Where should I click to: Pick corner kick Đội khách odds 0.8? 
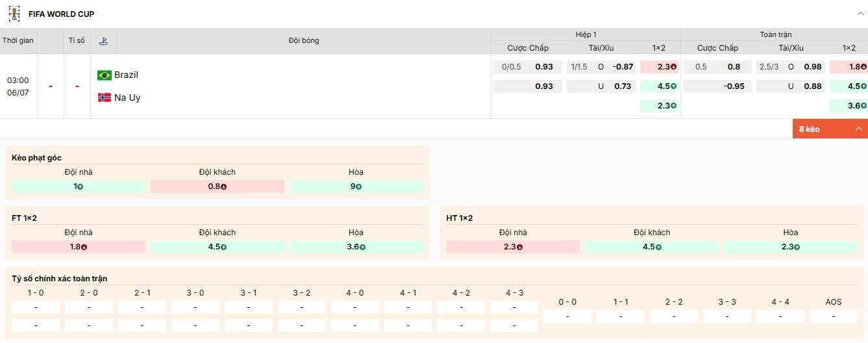point(217,186)
